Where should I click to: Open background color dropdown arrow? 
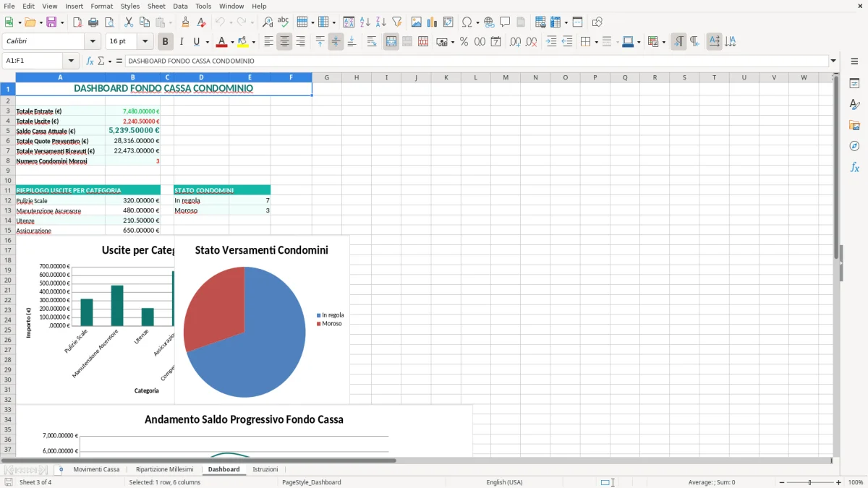253,42
